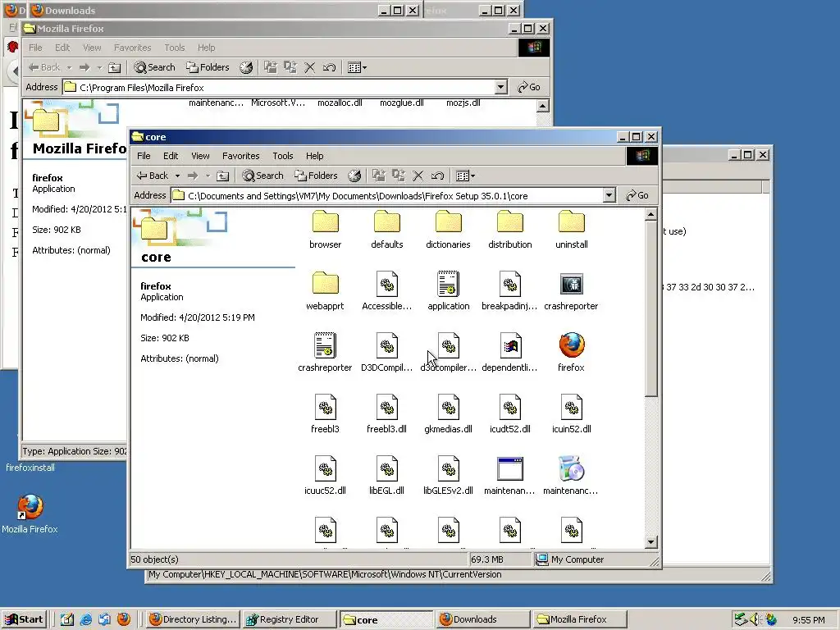Open Back history dropdown arrow in core window

[x=177, y=176]
